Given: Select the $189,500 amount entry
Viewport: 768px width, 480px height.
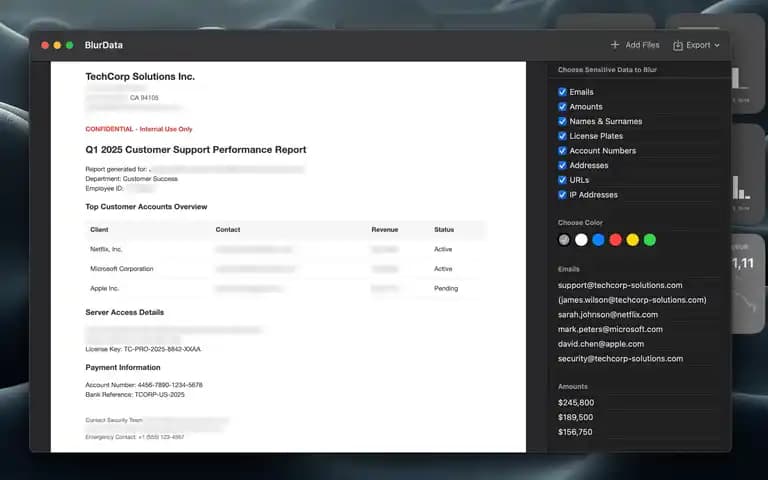Looking at the screenshot, I should [x=576, y=417].
